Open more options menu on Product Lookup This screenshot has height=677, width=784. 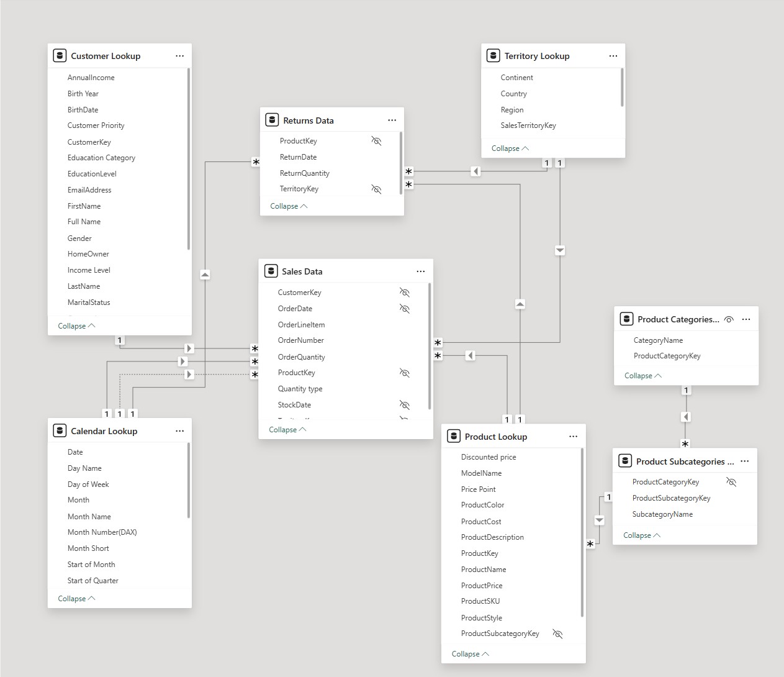tap(573, 436)
